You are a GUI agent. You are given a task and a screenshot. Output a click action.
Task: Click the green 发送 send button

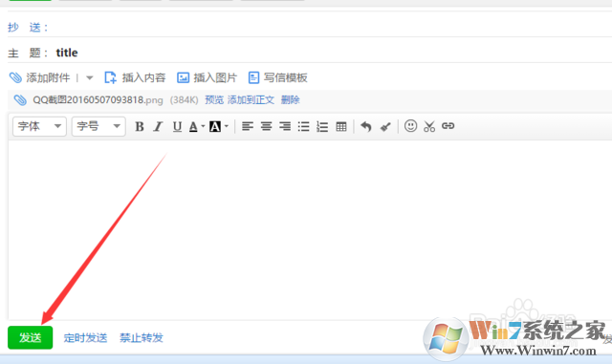coord(30,337)
